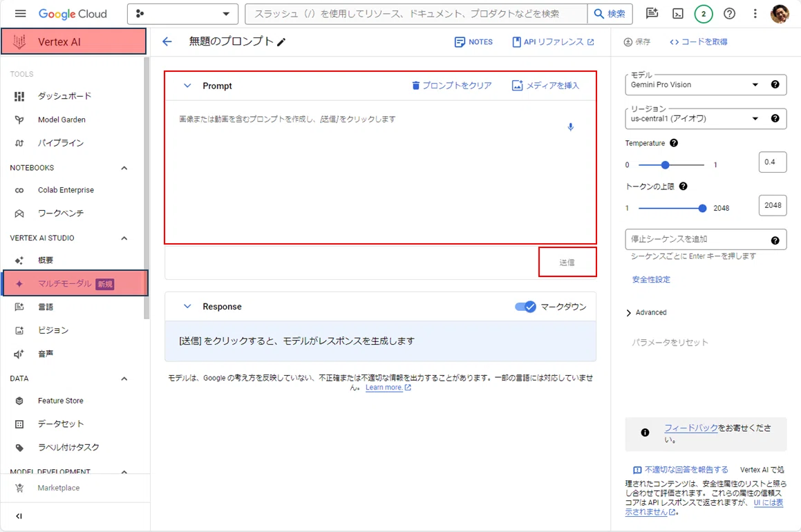Click the back arrow button
801x532 pixels.
point(167,42)
